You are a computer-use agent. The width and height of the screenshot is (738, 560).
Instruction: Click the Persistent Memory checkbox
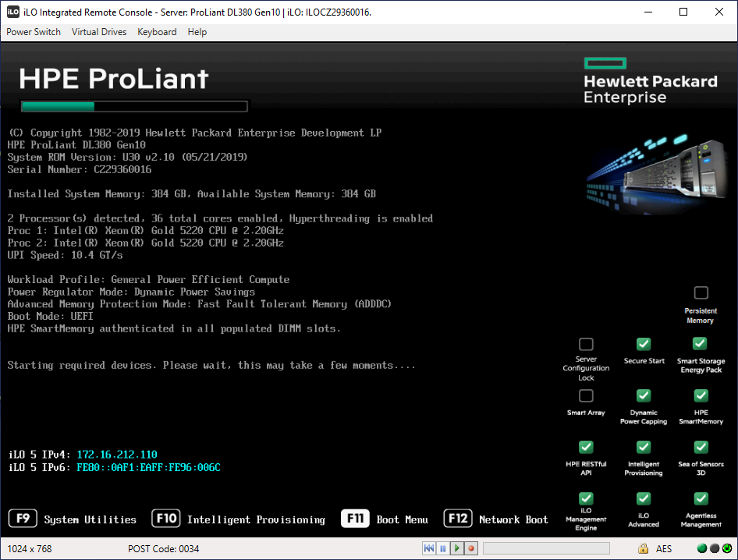pos(701,292)
